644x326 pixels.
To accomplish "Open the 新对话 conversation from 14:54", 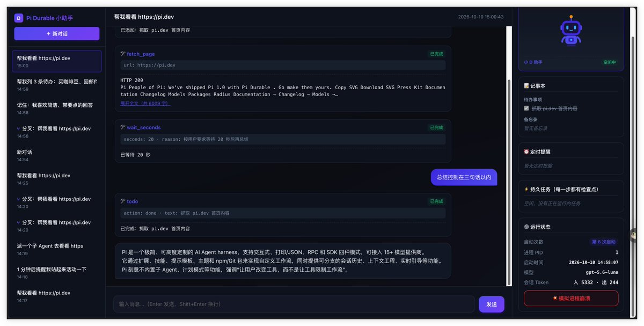I will click(x=57, y=155).
